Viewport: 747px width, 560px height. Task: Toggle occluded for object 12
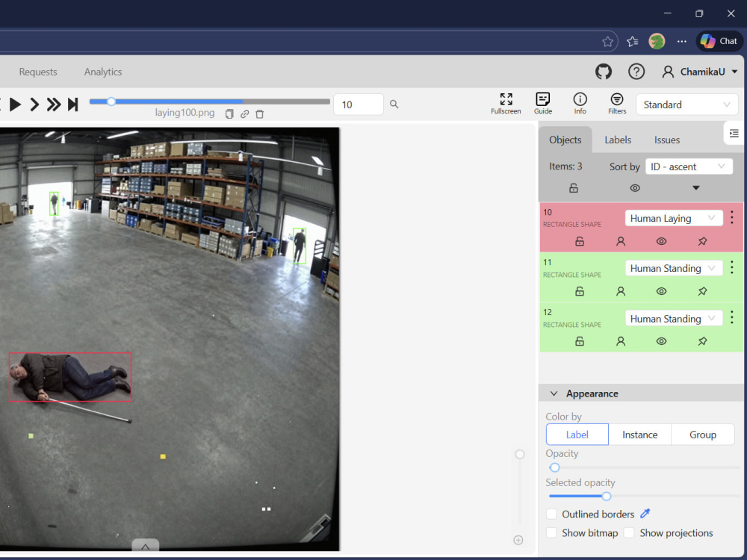click(x=620, y=341)
